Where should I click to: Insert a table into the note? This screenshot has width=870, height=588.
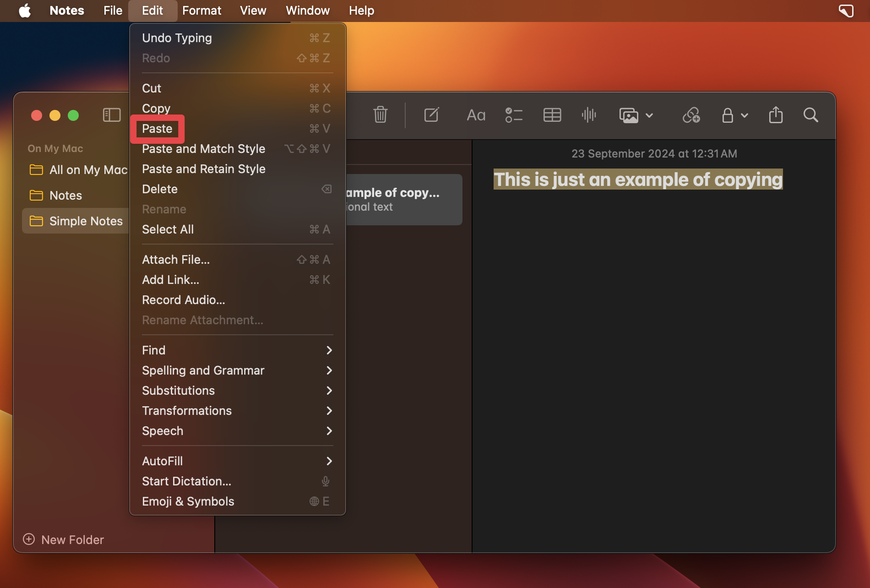click(x=552, y=115)
